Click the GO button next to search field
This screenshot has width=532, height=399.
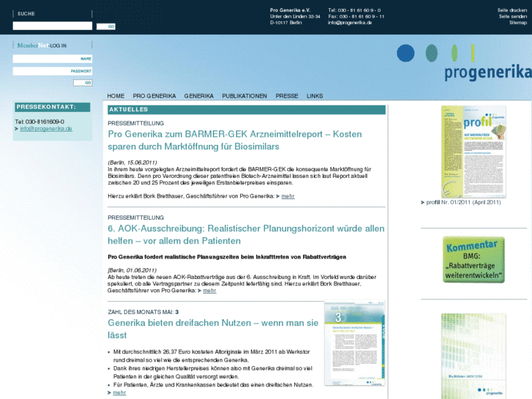point(106,26)
